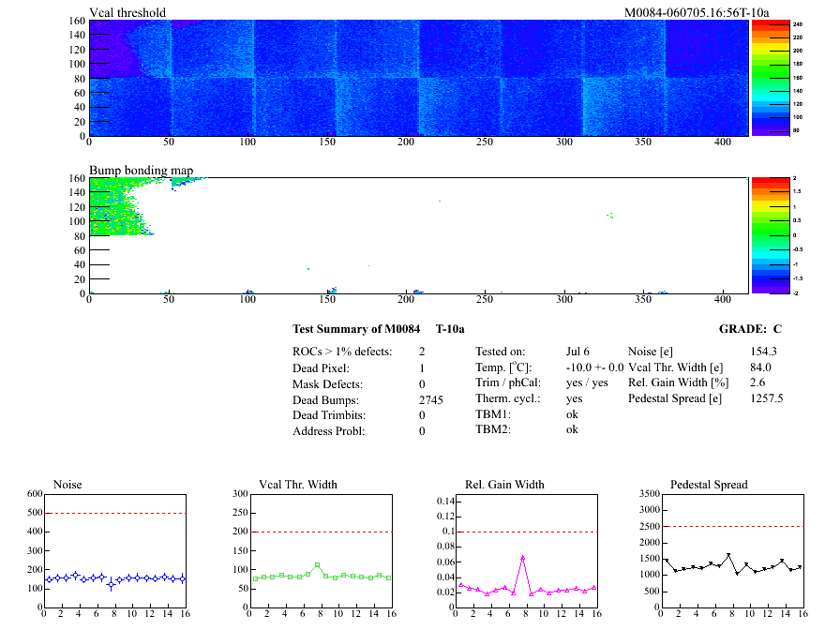
Task: Click the 'Test Summary of M0084' heading
Action: pyautogui.click(x=356, y=329)
